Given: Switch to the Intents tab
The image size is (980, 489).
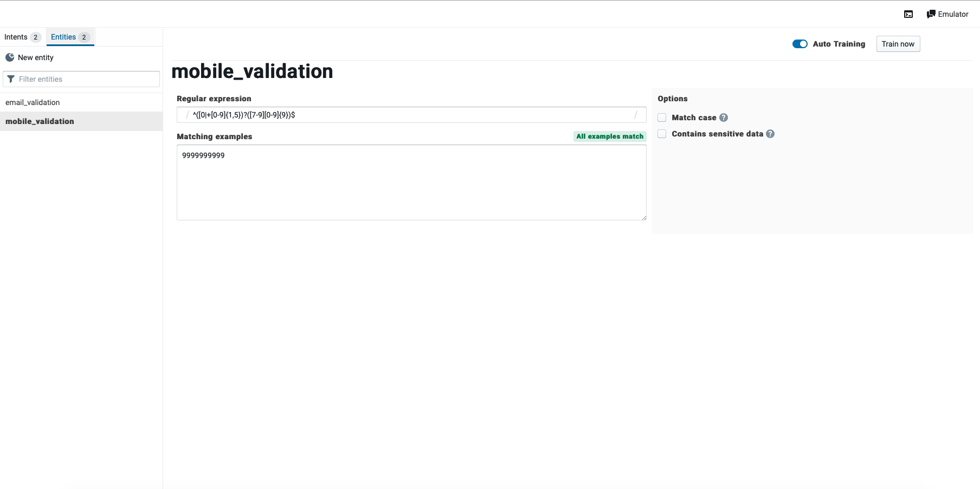Looking at the screenshot, I should [x=17, y=37].
